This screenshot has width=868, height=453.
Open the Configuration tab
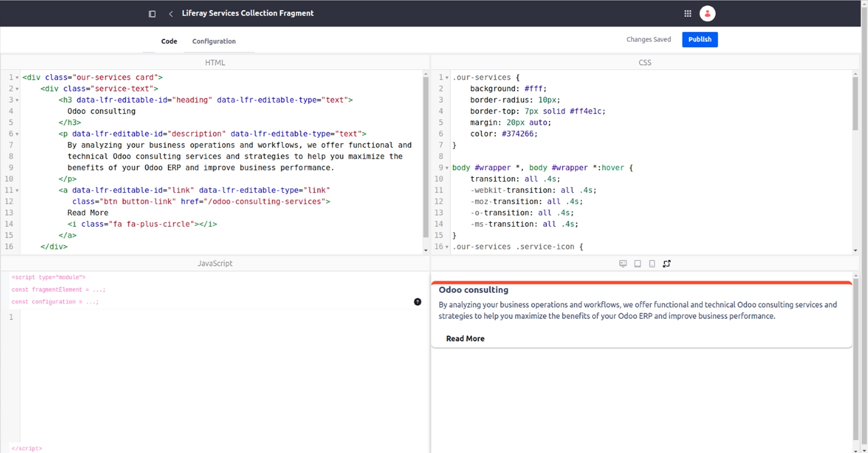(214, 41)
